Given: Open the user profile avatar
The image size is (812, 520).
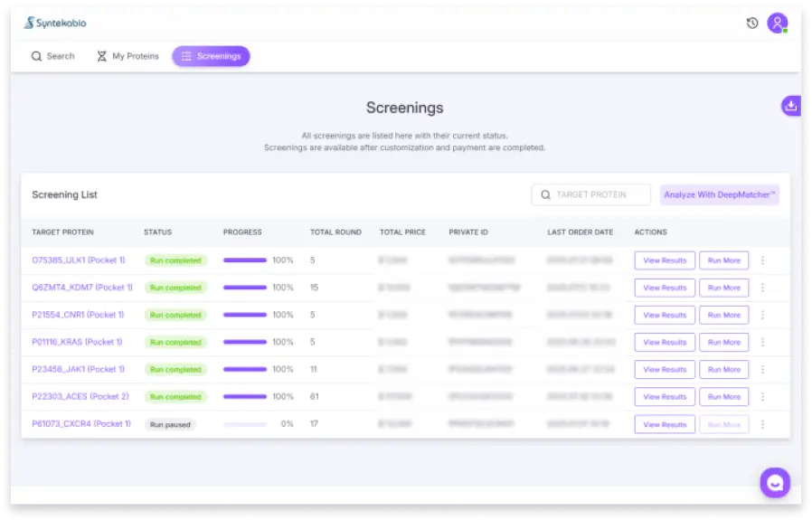Looking at the screenshot, I should [x=777, y=24].
